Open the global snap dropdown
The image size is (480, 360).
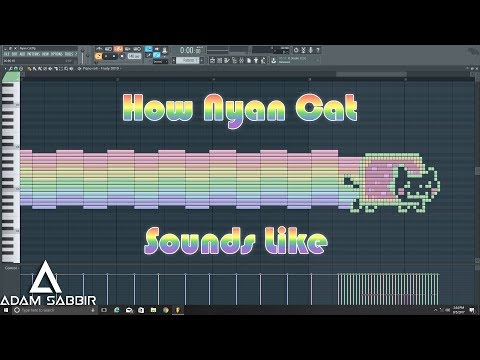pos(160,62)
